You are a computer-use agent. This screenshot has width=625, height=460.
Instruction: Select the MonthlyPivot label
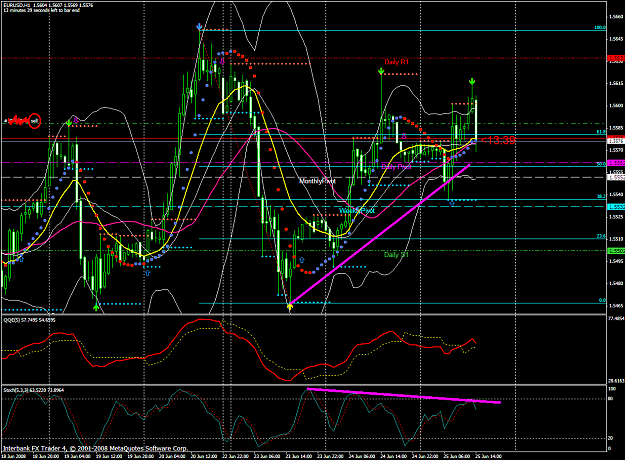(317, 181)
